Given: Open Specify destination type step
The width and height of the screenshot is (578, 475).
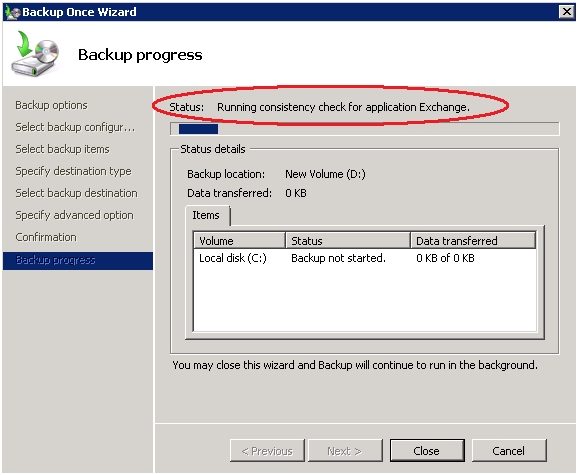Looking at the screenshot, I should (x=73, y=171).
